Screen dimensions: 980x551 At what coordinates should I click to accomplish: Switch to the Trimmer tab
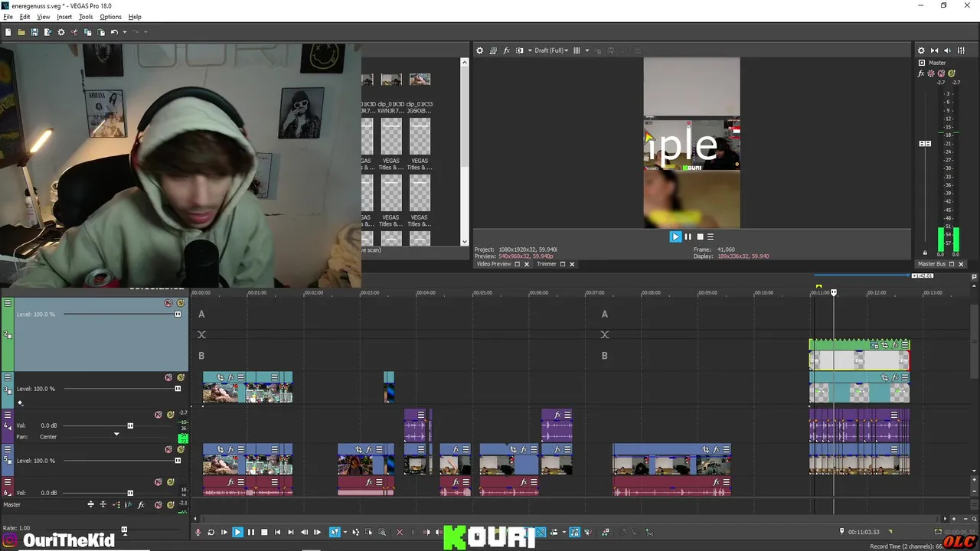point(547,264)
